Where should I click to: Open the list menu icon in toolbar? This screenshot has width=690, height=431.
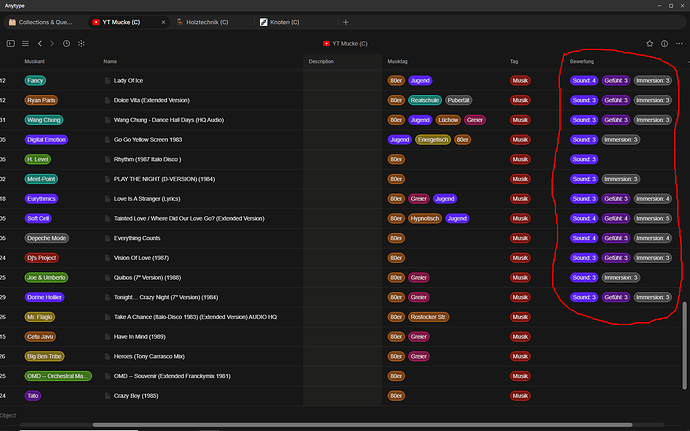point(26,44)
